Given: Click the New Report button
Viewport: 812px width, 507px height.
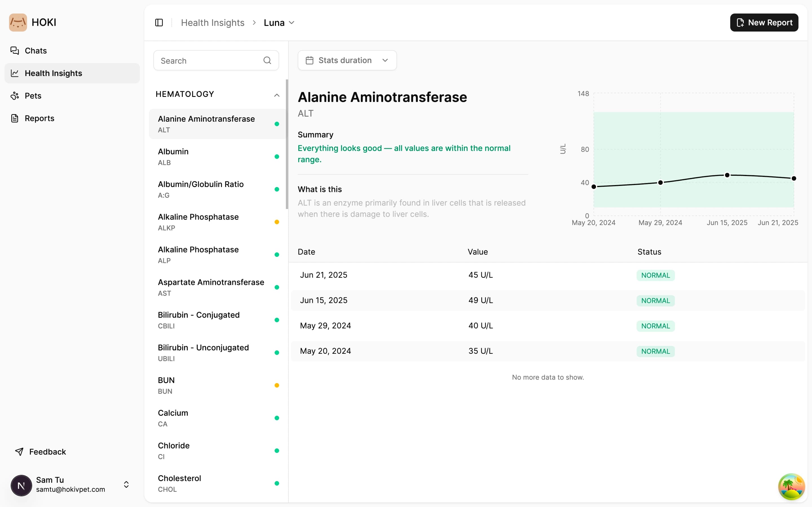Looking at the screenshot, I should 764,23.
